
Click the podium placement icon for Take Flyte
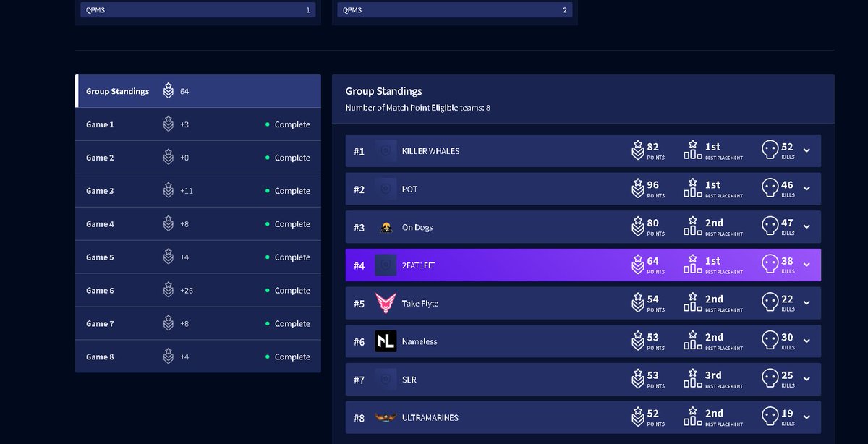pos(693,302)
